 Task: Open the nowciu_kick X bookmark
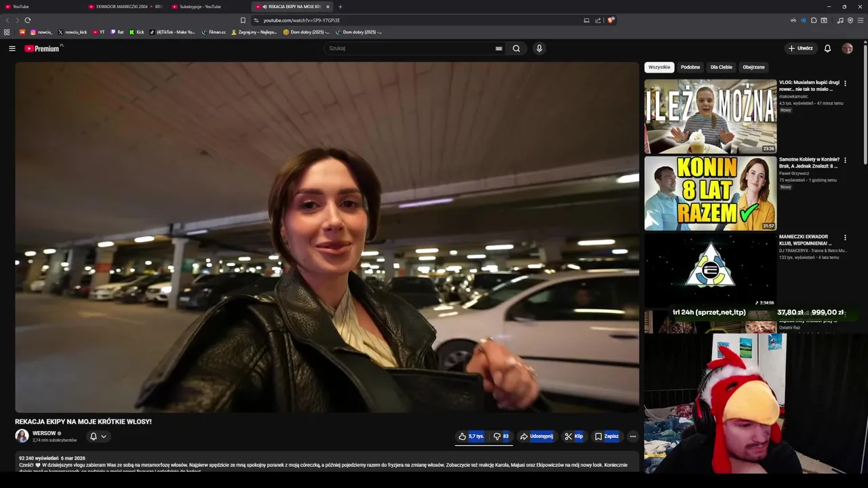click(72, 32)
